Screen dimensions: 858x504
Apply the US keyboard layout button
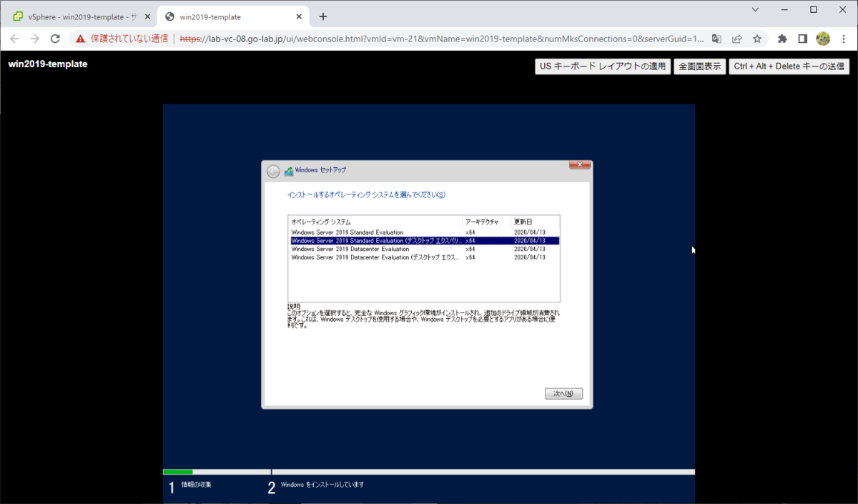click(603, 66)
